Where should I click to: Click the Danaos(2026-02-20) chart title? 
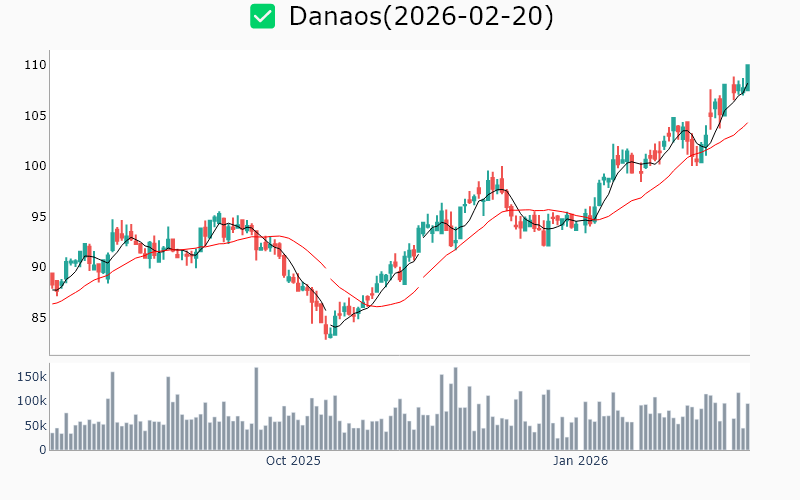[420, 16]
